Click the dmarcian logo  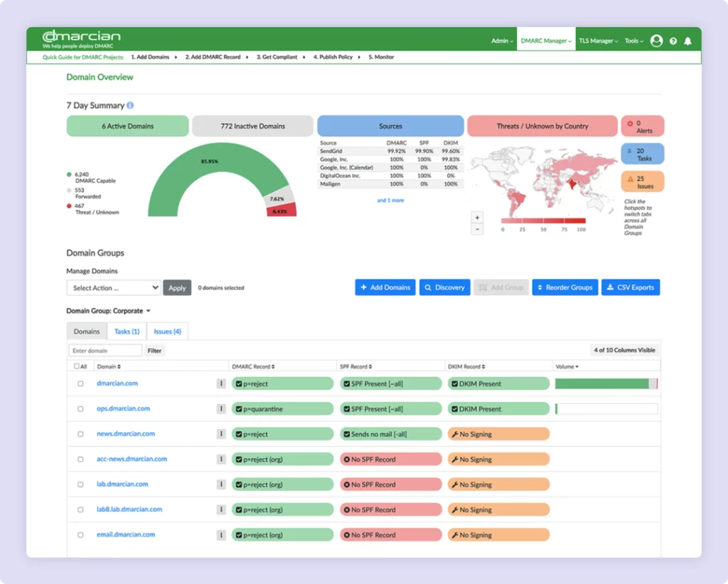81,38
